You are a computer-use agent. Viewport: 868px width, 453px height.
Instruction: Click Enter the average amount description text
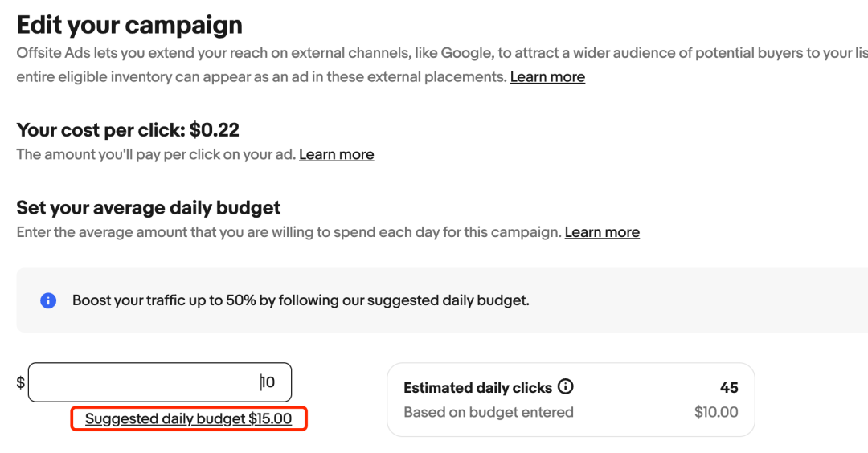(289, 232)
